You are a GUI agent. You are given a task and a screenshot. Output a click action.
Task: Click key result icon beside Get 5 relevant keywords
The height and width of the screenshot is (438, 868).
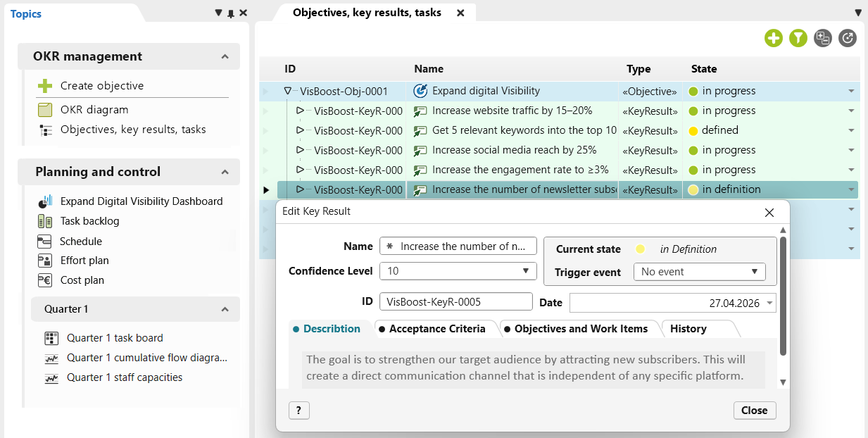point(420,130)
